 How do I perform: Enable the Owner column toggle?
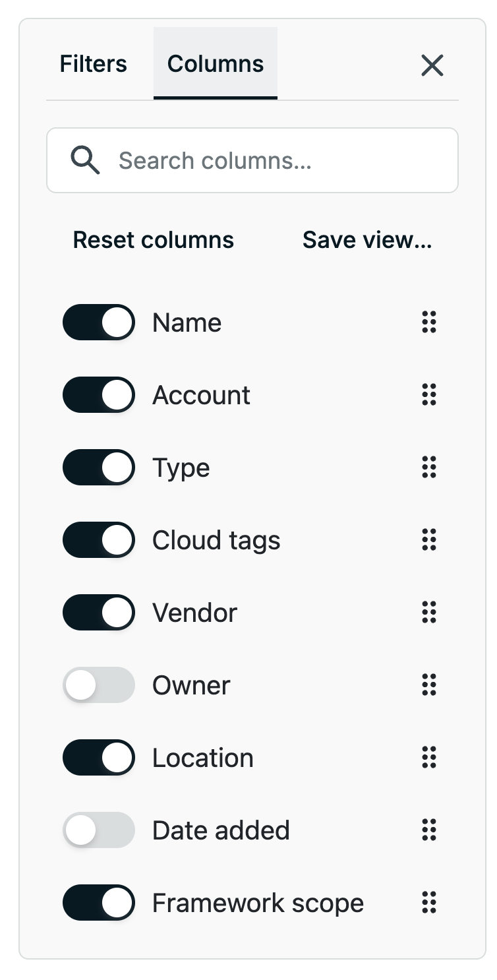(x=99, y=685)
